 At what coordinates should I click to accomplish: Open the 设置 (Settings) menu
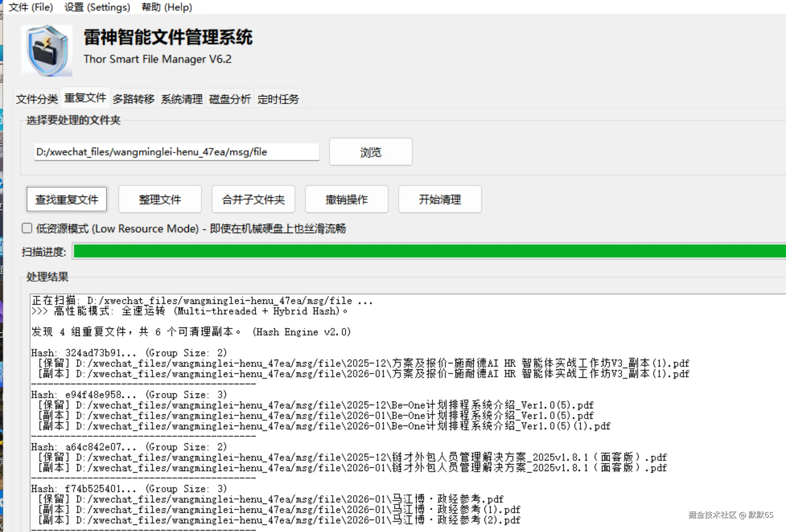97,7
